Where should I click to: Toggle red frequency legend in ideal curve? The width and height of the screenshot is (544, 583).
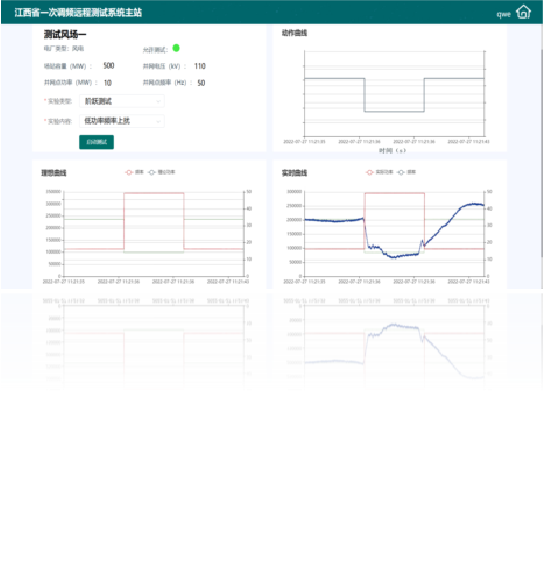tap(135, 172)
